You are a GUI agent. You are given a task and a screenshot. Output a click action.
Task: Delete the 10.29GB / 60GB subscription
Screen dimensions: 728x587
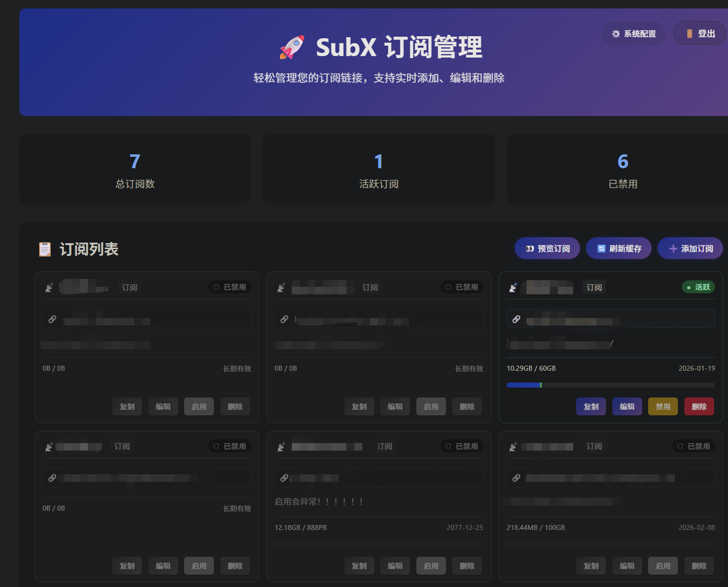coord(699,406)
